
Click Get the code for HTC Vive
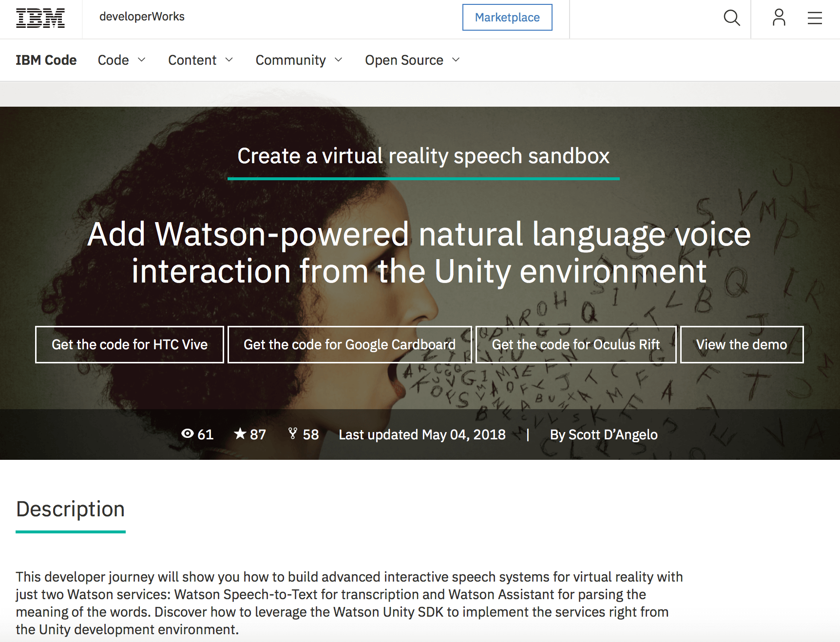point(130,344)
